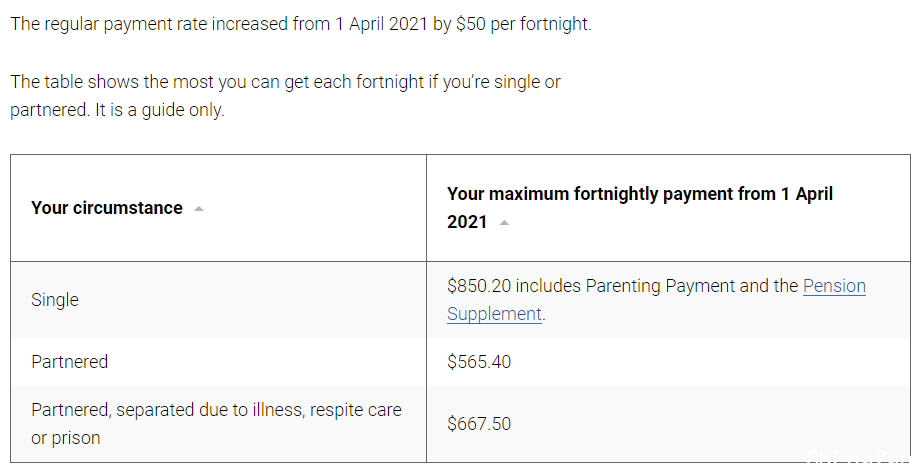
Task: Click the or prison text in last row
Action: coord(66,438)
